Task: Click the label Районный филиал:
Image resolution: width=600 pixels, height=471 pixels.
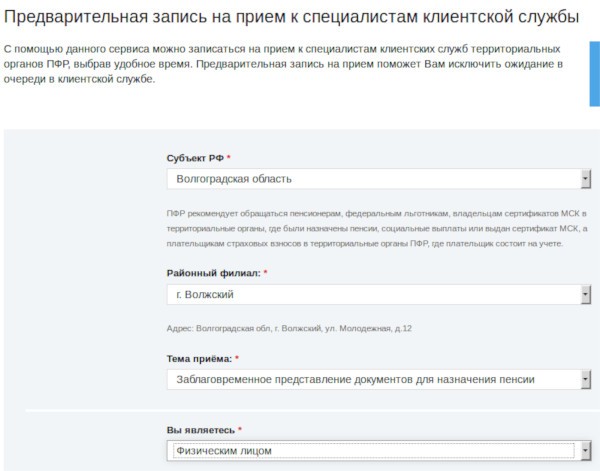Action: [x=214, y=273]
